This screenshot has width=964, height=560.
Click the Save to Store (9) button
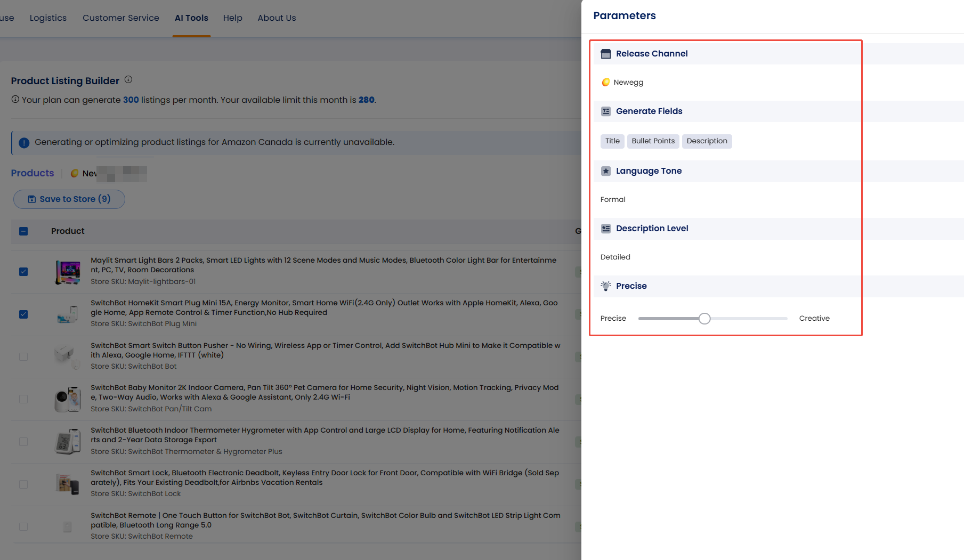pyautogui.click(x=69, y=199)
